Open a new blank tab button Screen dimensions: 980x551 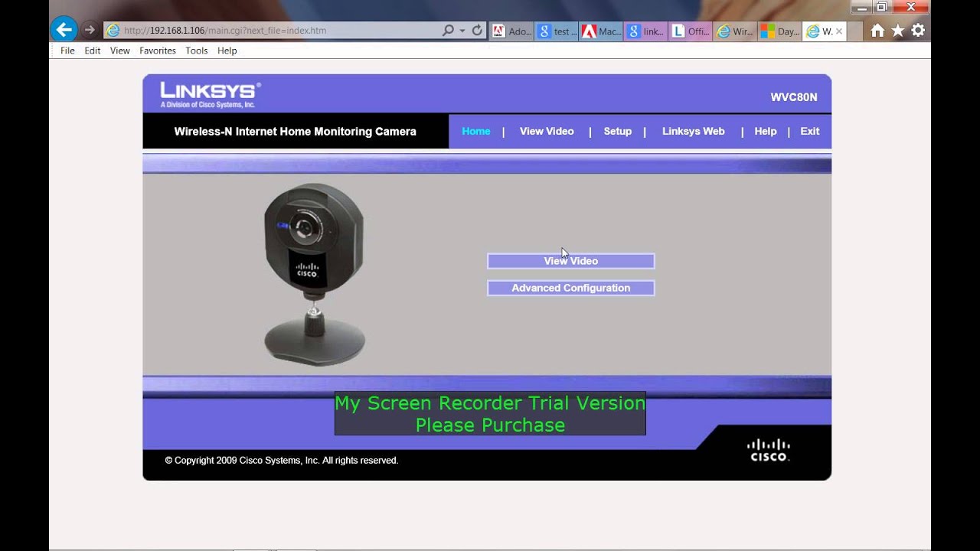pyautogui.click(x=856, y=31)
